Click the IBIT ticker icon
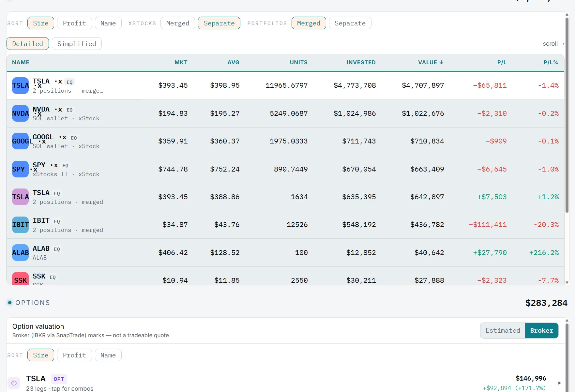575x392 pixels. [x=20, y=225]
